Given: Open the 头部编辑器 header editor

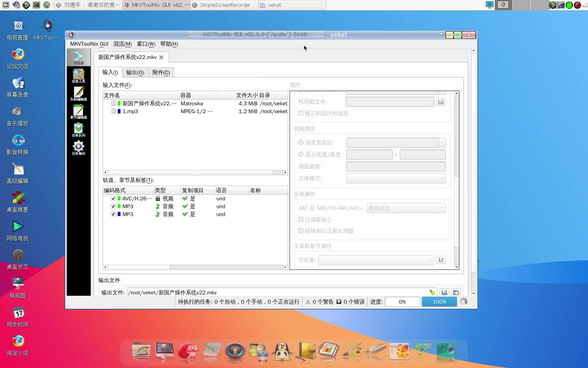Looking at the screenshot, I should [78, 94].
